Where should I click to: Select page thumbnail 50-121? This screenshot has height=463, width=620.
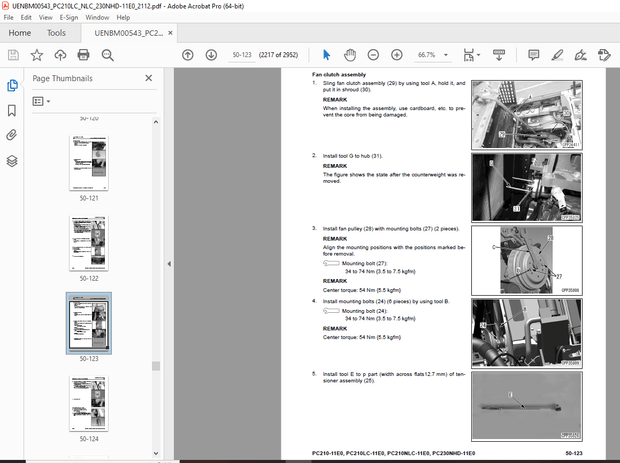tap(89, 163)
